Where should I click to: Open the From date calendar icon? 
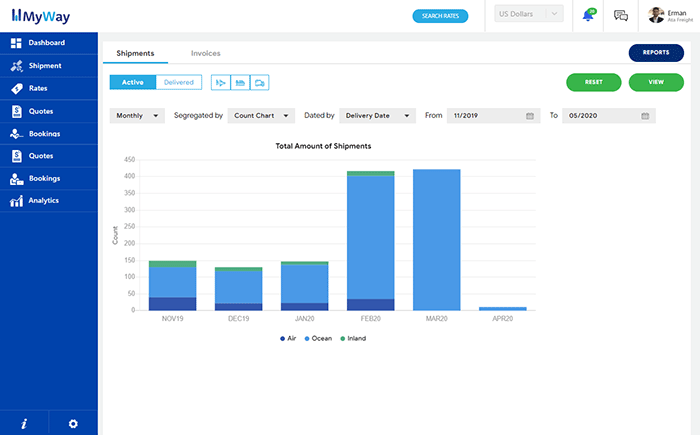click(x=530, y=116)
